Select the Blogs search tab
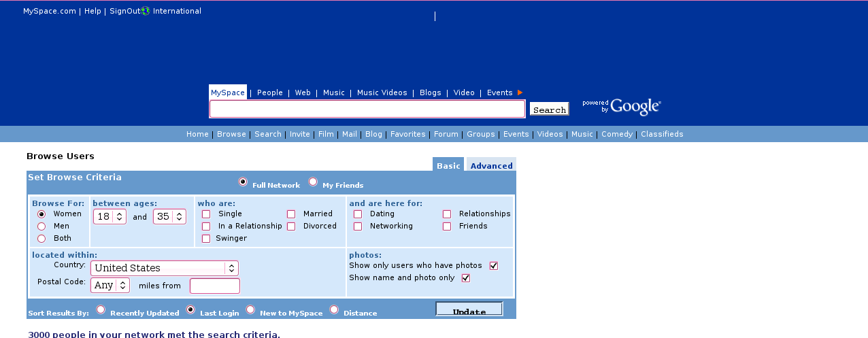 click(x=431, y=92)
